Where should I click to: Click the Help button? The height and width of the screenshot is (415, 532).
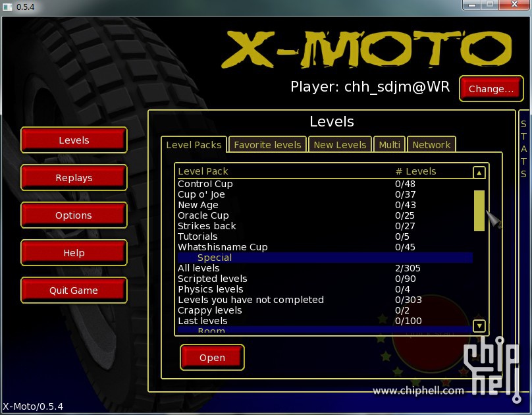74,253
